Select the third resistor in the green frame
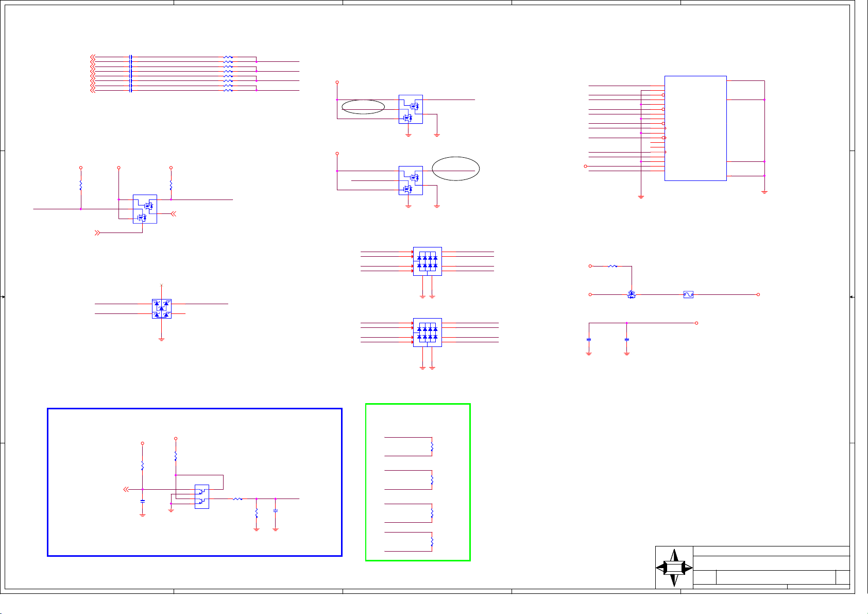The width and height of the screenshot is (868, 614). [x=432, y=513]
